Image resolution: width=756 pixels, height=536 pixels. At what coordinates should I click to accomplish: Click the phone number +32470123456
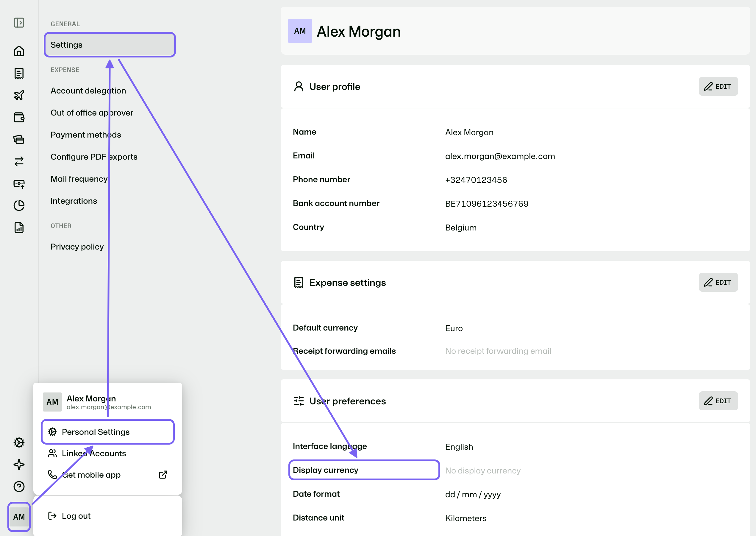point(476,180)
